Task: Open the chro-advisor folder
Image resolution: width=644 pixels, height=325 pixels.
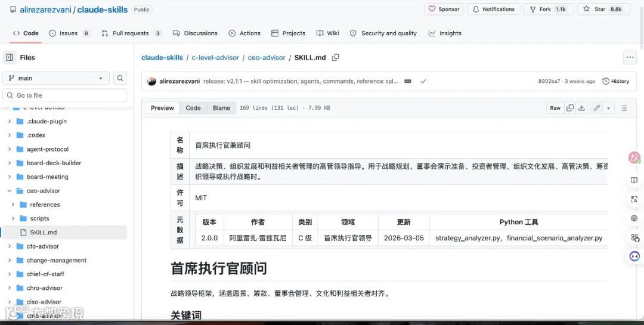Action: click(44, 288)
